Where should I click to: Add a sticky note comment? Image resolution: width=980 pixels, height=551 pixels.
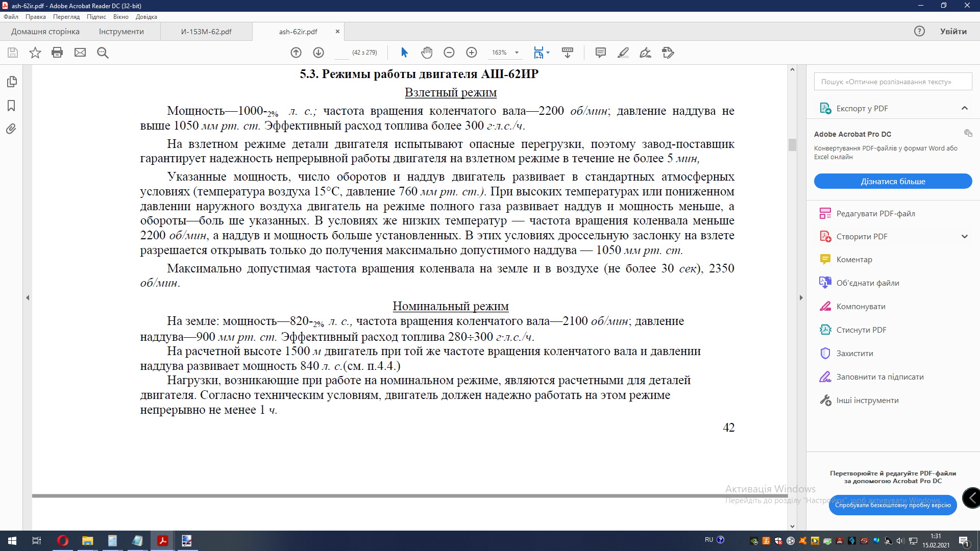(x=601, y=53)
